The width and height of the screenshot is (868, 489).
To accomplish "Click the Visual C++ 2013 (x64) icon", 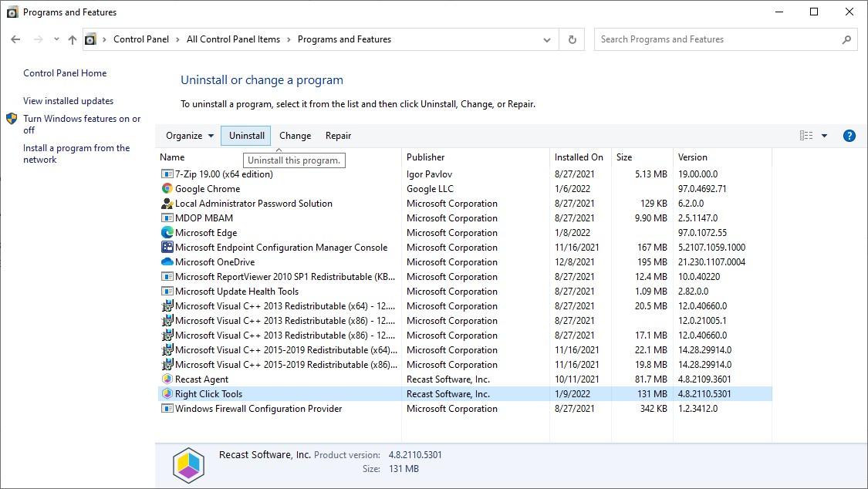I will pos(167,306).
